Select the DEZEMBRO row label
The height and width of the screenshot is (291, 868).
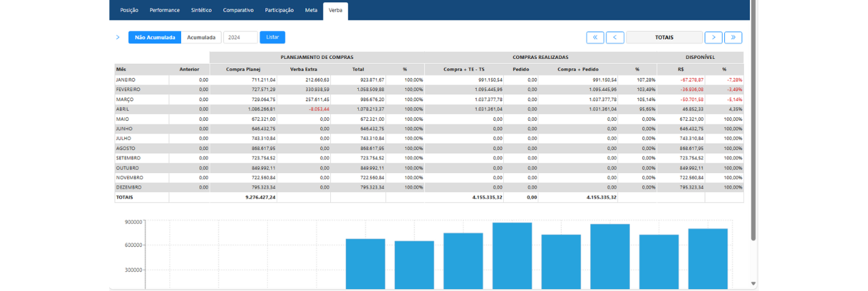(129, 187)
